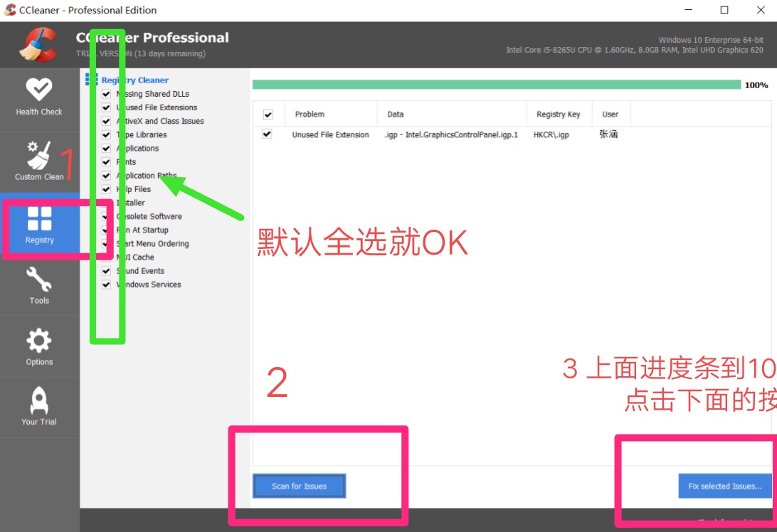Image resolution: width=777 pixels, height=532 pixels.
Task: Click the Registry Cleaner section icon
Action: (x=91, y=79)
